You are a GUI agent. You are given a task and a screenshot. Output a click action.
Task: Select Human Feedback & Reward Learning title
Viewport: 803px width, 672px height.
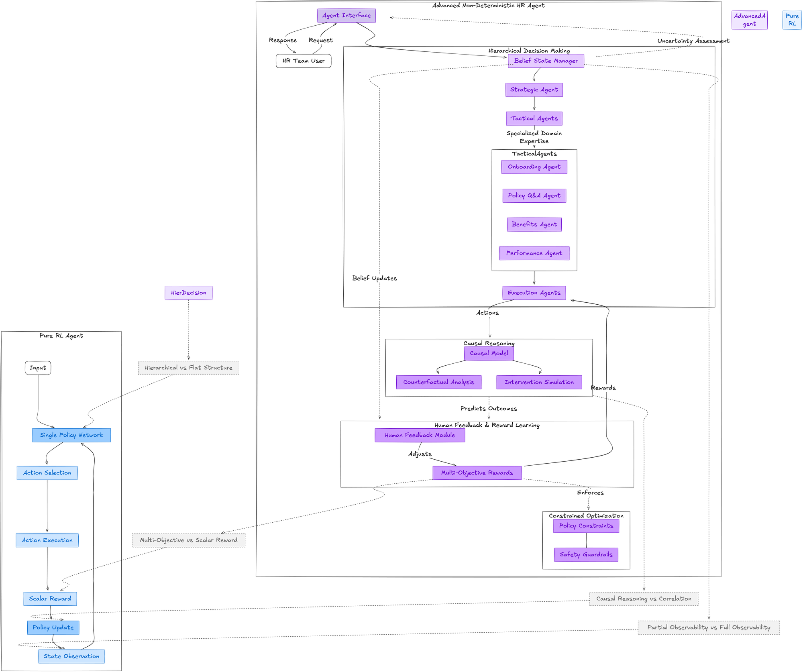coord(487,425)
